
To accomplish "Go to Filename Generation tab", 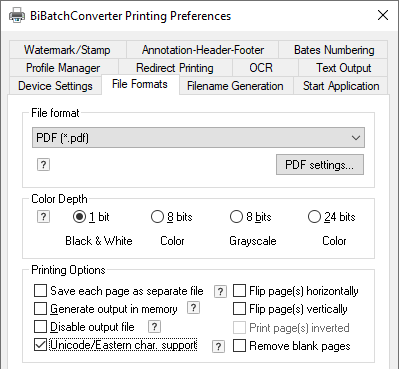I will 235,86.
